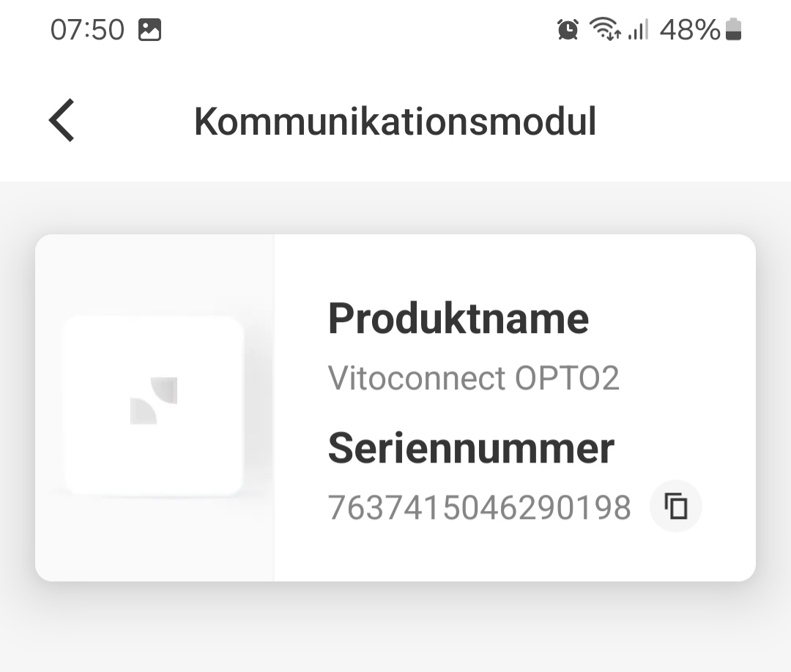The image size is (791, 672).
Task: Tap the logo on device image
Action: coord(154,400)
